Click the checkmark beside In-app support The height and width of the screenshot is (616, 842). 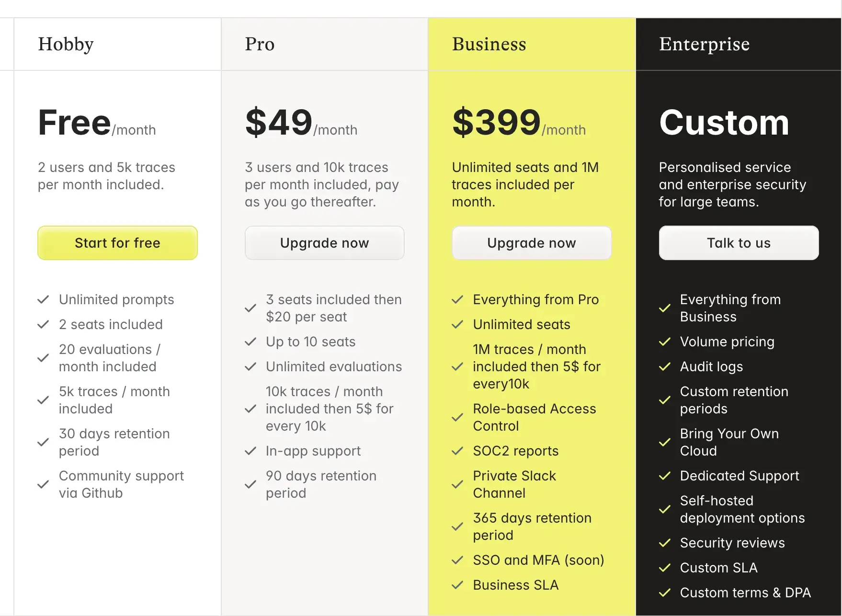tap(250, 451)
